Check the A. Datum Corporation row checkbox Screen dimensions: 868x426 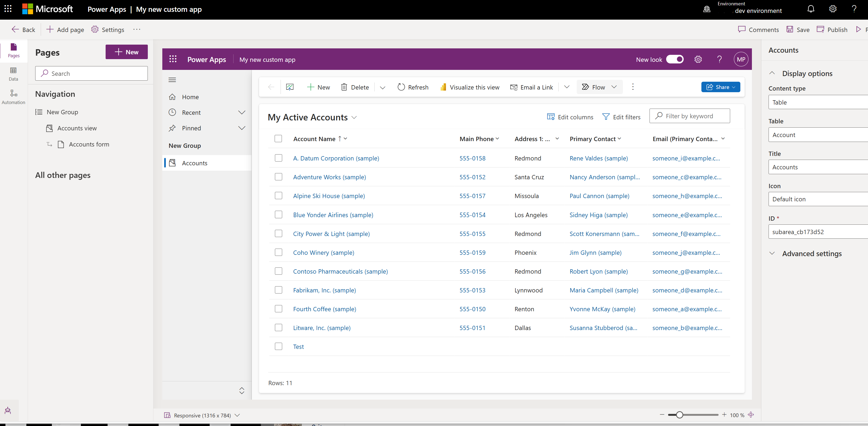click(278, 158)
